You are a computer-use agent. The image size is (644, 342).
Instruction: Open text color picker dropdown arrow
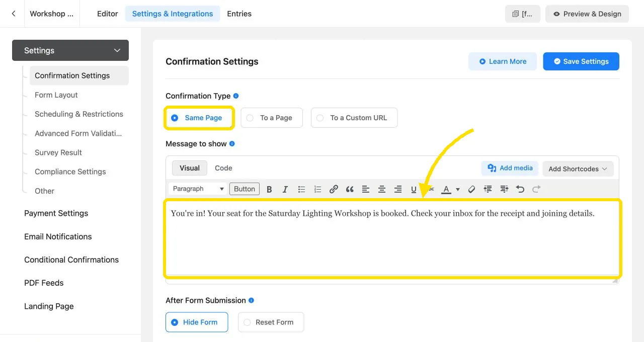[458, 190]
